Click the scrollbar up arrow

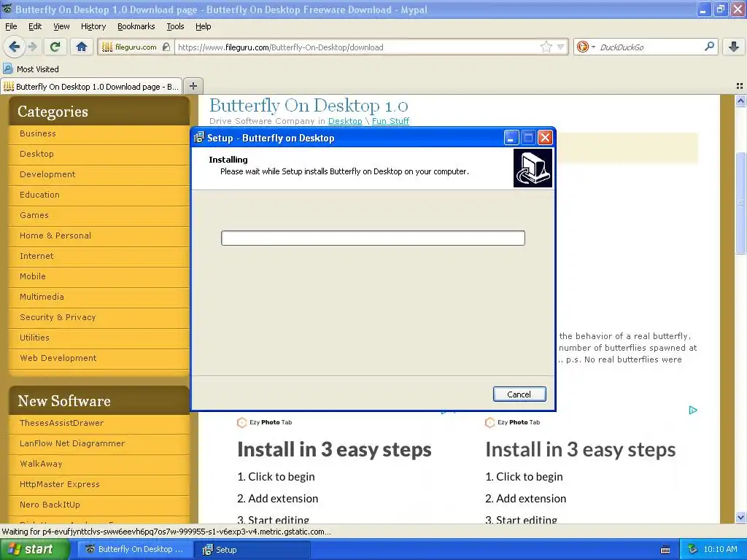(740, 101)
